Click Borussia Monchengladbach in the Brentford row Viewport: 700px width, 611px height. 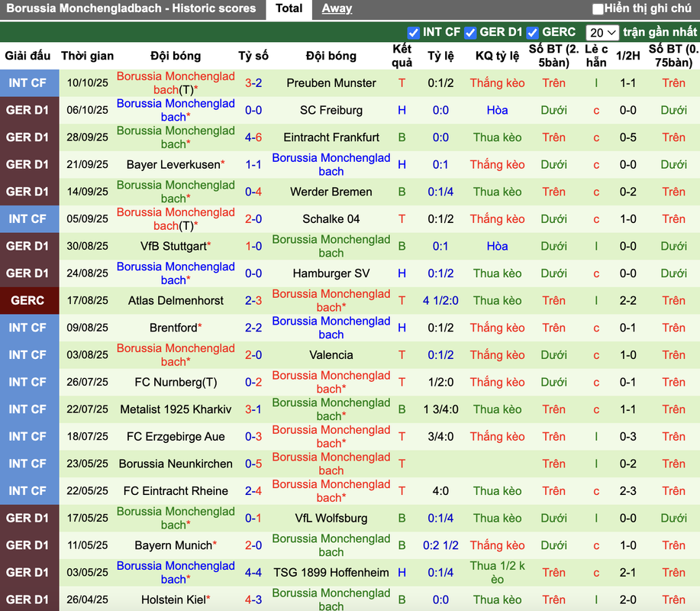click(x=331, y=328)
